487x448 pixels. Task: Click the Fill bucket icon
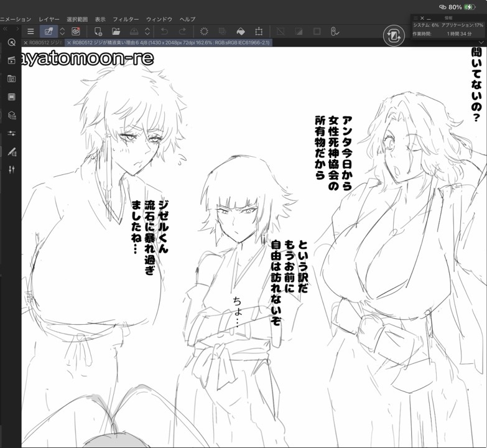coord(241,31)
